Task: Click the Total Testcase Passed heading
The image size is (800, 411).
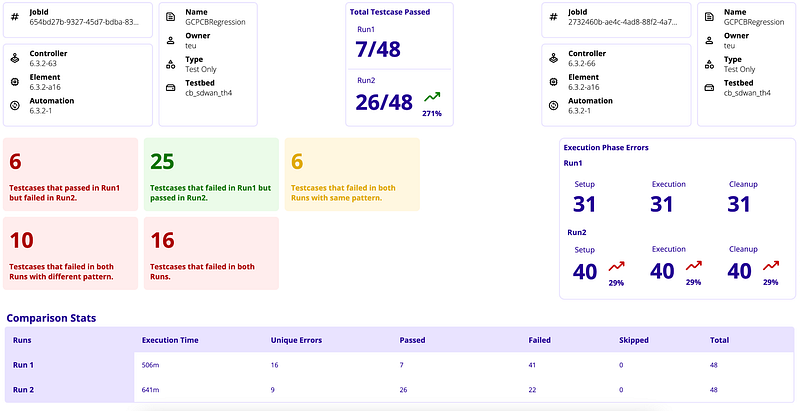Action: pyautogui.click(x=390, y=12)
